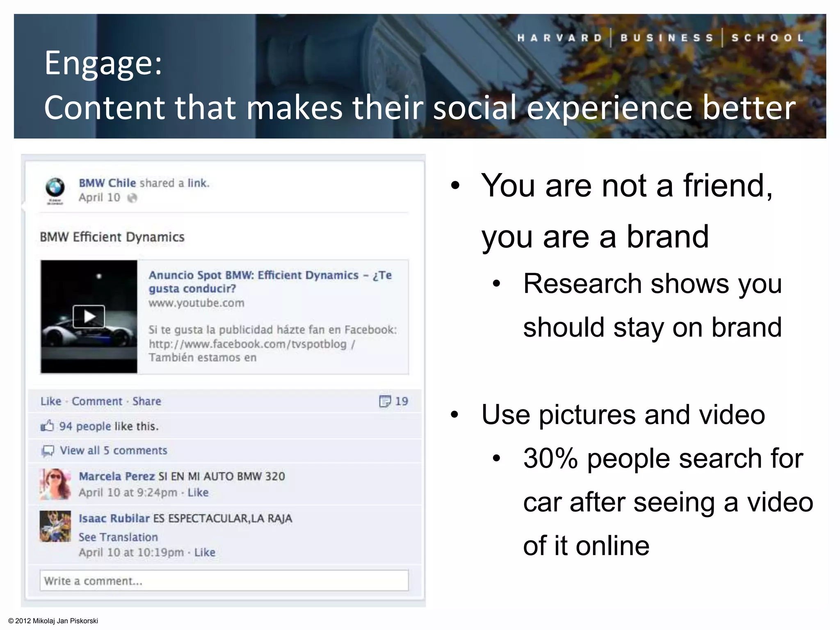
Task: Click the speech bubble comments icon
Action: click(48, 451)
